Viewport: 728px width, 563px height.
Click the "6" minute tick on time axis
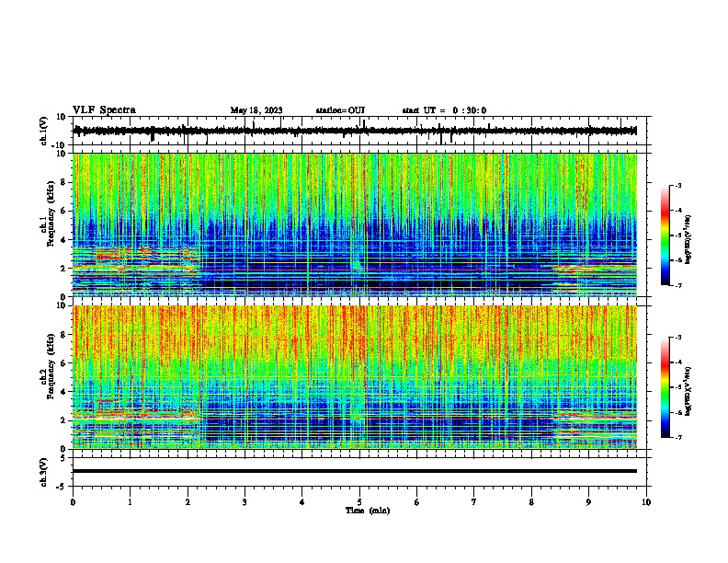pyautogui.click(x=417, y=502)
